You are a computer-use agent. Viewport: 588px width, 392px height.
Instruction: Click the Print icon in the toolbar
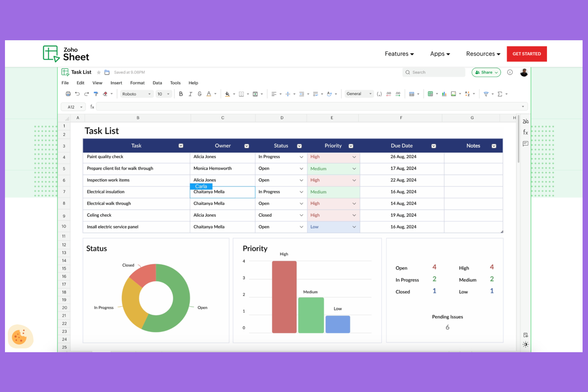(x=68, y=94)
